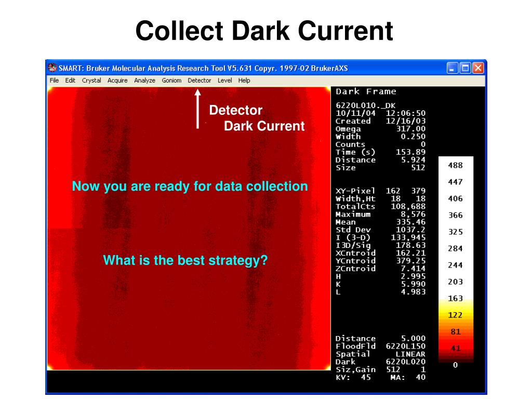Open the Goniom menu
The width and height of the screenshot is (532, 399).
[171, 81]
